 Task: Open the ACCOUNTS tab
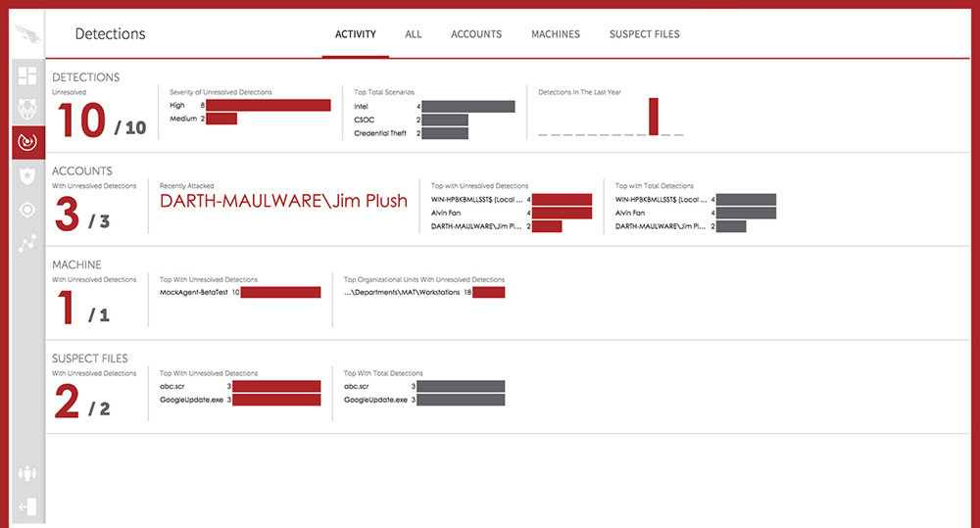coord(476,34)
